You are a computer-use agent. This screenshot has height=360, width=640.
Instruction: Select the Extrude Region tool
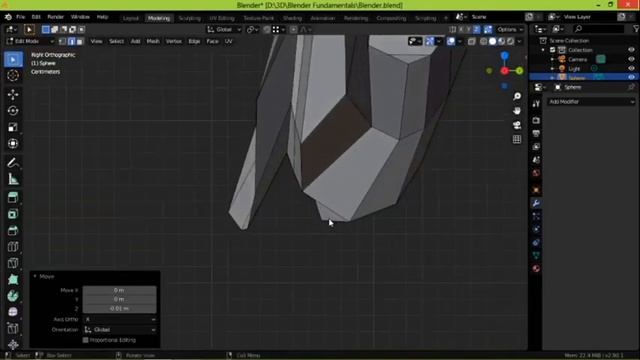pos(13,198)
